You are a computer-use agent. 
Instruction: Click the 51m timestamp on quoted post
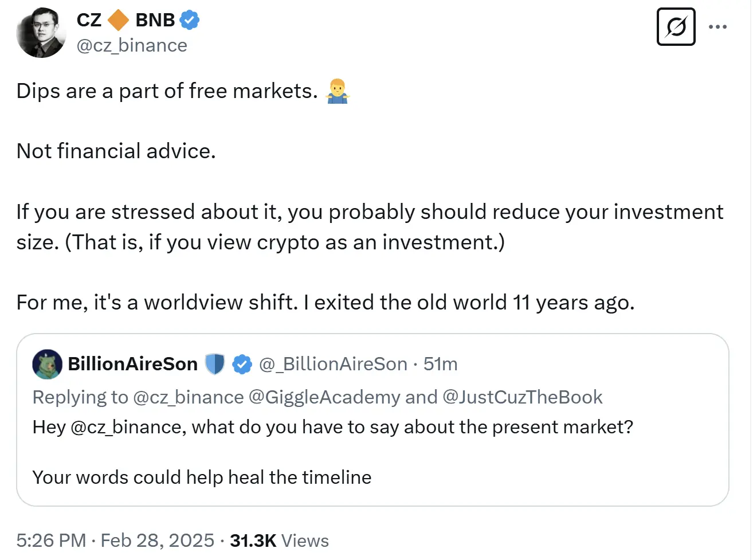440,364
